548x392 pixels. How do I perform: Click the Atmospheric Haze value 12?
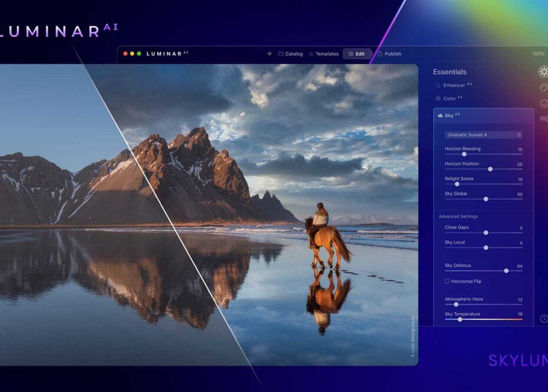(x=520, y=299)
